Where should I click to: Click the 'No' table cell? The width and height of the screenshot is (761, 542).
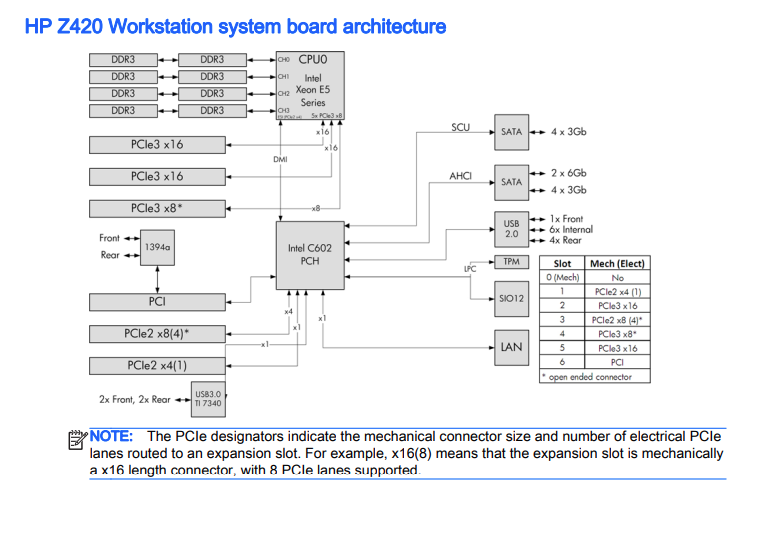(617, 278)
